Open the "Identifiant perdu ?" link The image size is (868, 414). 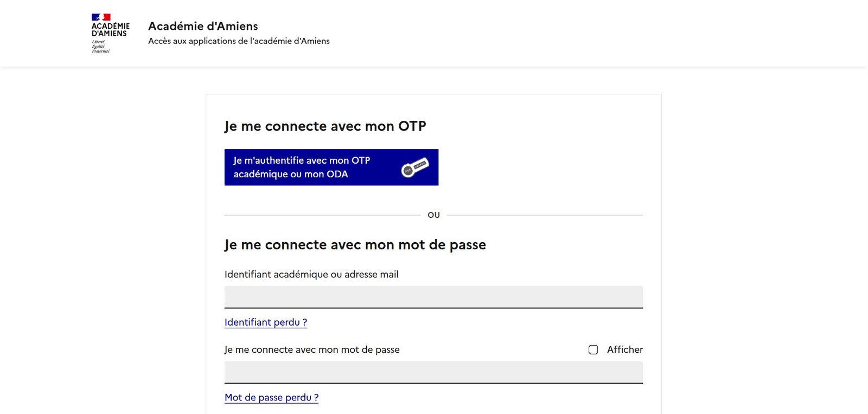click(x=266, y=322)
